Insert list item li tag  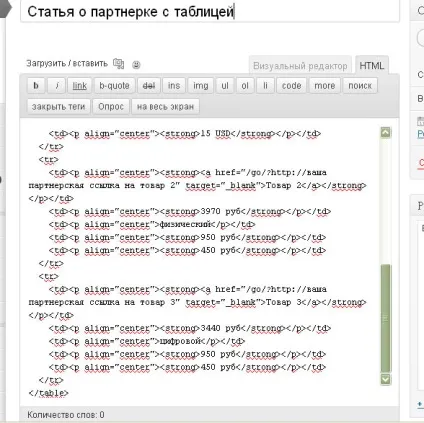coord(265,86)
